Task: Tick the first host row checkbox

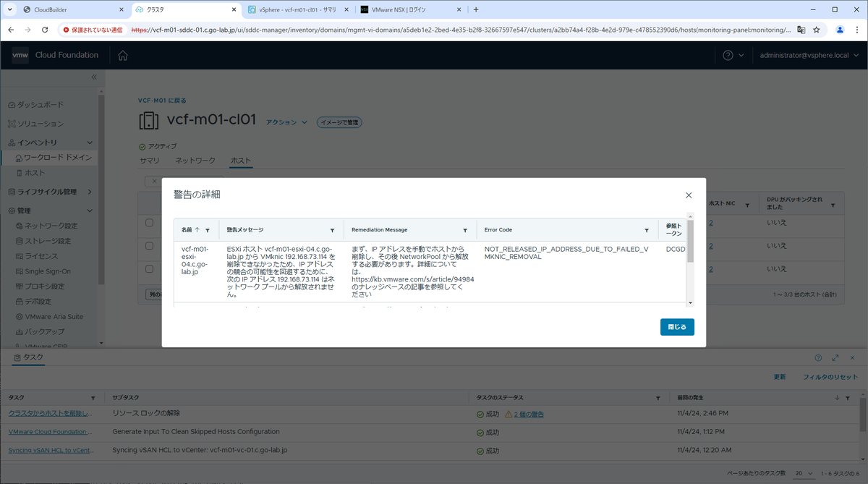Action: pos(149,223)
